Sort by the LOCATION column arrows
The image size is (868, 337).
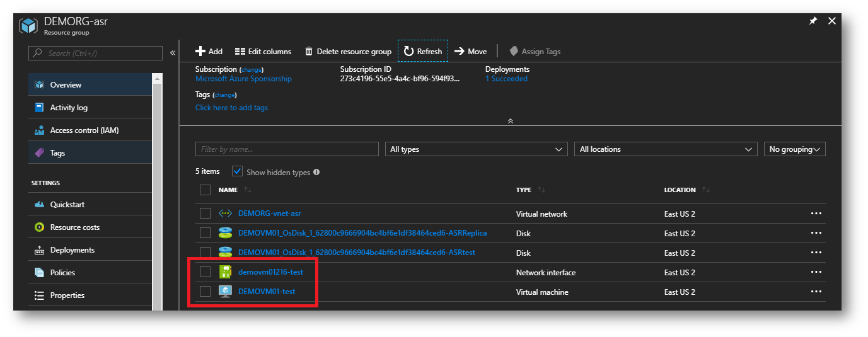click(706, 190)
